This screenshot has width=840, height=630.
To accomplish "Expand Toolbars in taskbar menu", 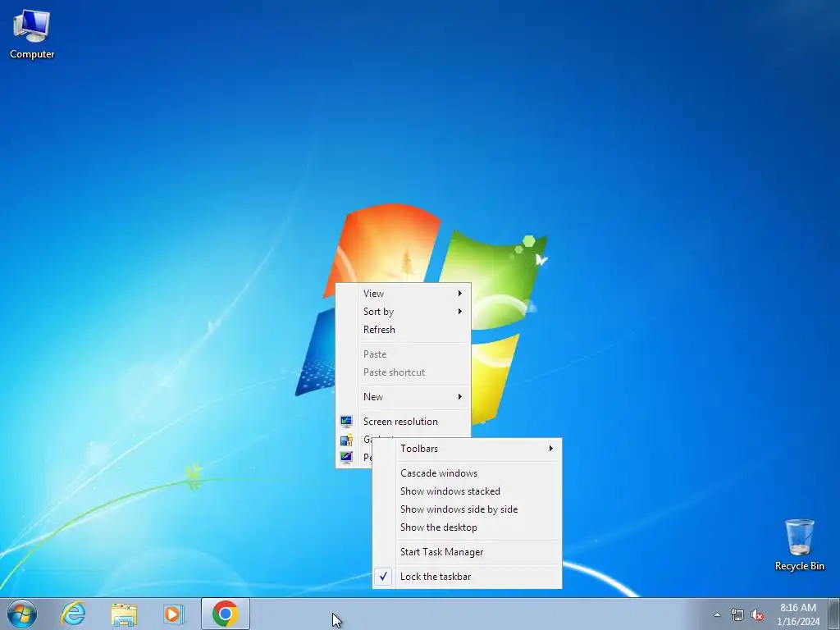I will [467, 449].
